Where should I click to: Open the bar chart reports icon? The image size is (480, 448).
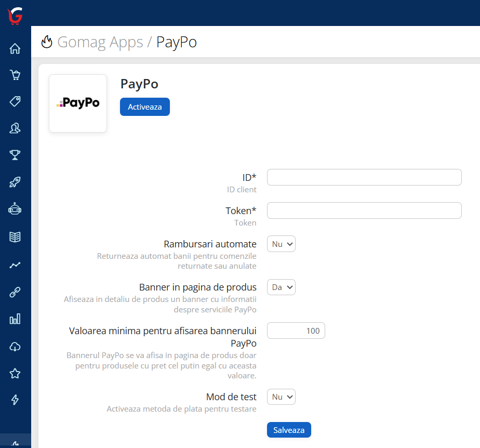click(15, 319)
